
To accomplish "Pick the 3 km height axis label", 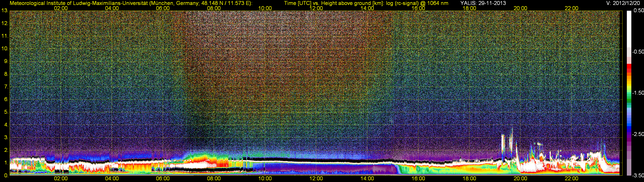I will (x=6, y=137).
